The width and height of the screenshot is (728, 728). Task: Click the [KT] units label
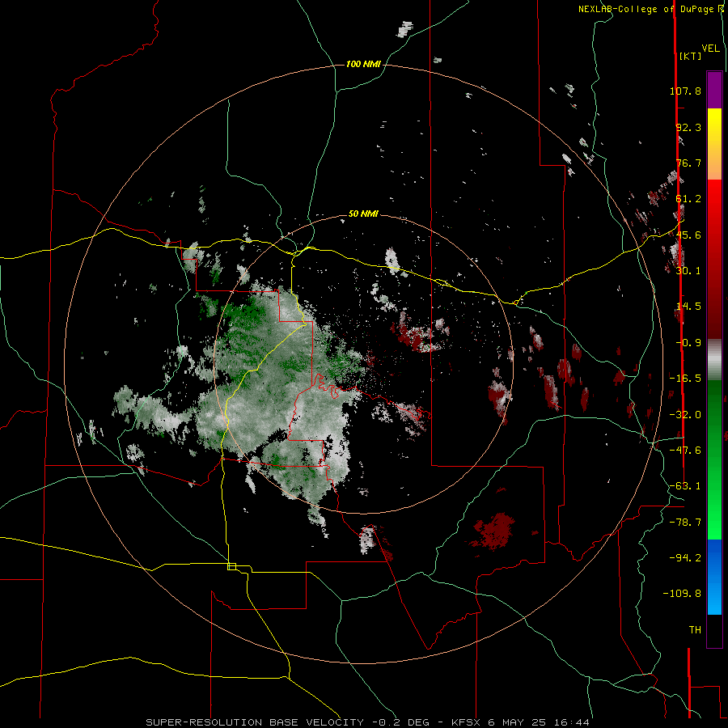(x=691, y=56)
